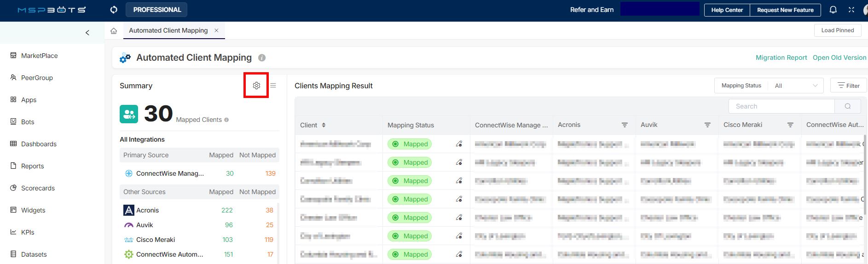Click the Acronis logo in Other Sources

[x=129, y=210]
